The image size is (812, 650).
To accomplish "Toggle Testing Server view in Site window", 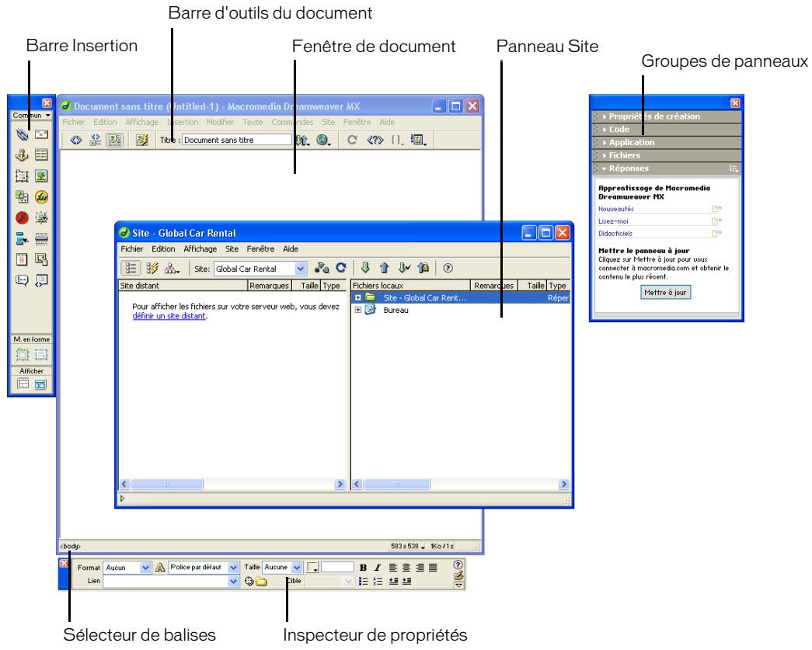I will (152, 268).
